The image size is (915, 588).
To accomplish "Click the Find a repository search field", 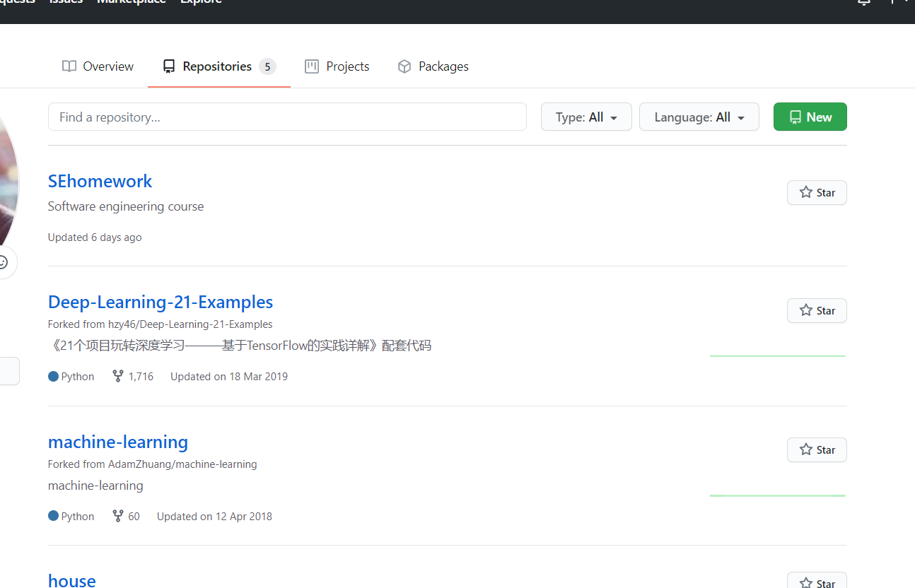I will [x=287, y=117].
